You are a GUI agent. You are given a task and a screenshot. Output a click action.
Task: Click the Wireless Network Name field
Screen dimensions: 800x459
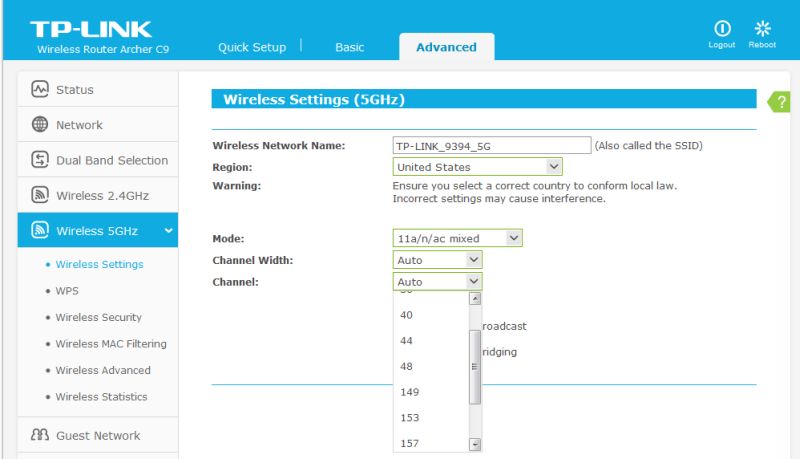pos(491,146)
